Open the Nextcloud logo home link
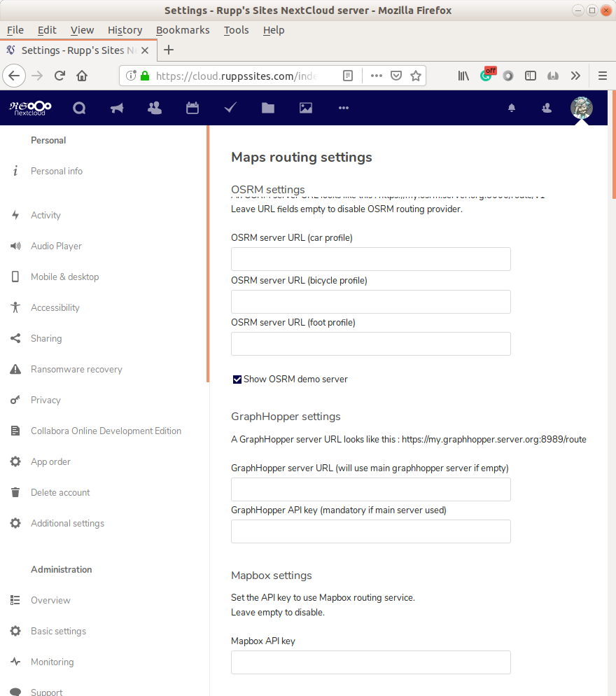The image size is (616, 696). pyautogui.click(x=30, y=108)
